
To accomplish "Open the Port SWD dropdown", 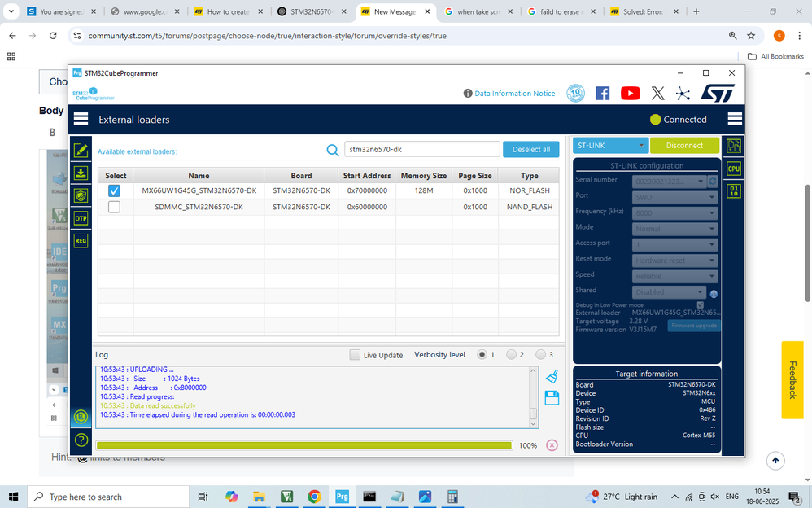I will pos(674,197).
